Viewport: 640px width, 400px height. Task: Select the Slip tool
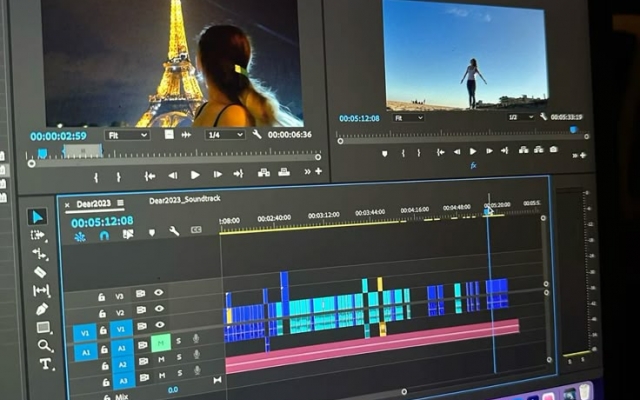[41, 291]
